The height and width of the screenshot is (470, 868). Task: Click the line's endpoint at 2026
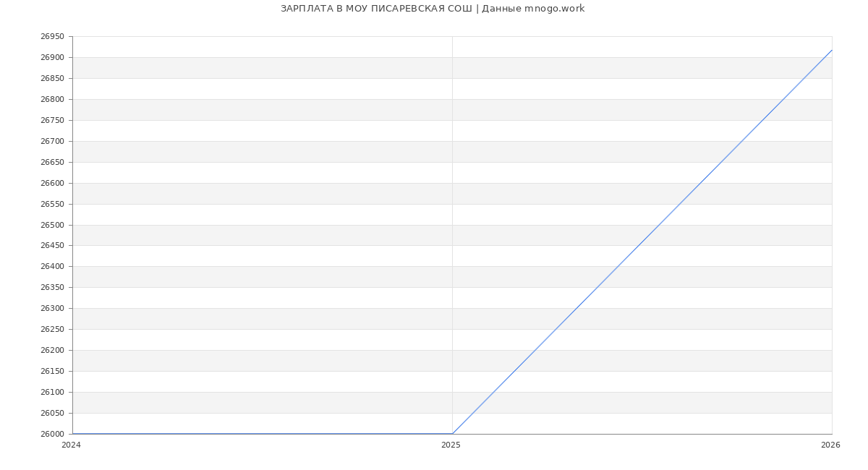[832, 50]
